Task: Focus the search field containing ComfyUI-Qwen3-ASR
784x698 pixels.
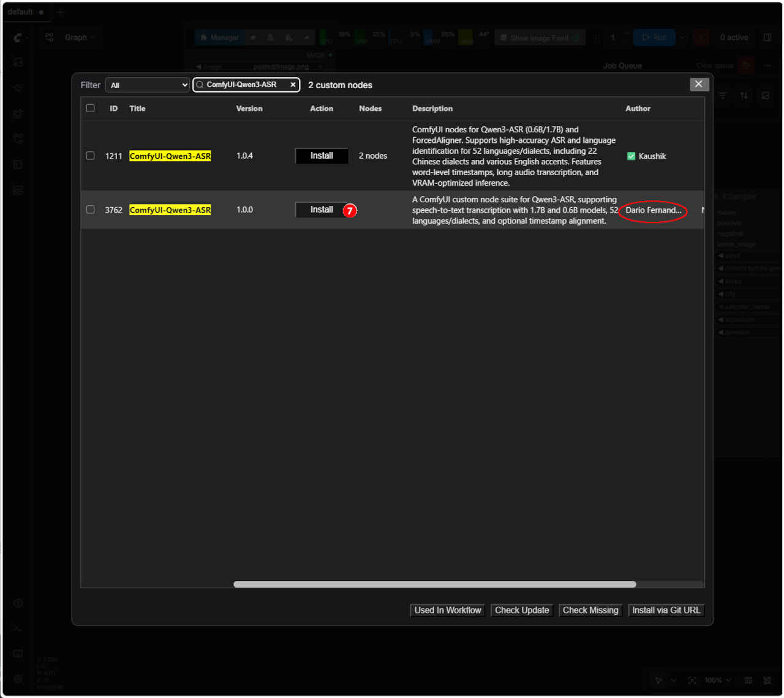Action: click(x=246, y=85)
